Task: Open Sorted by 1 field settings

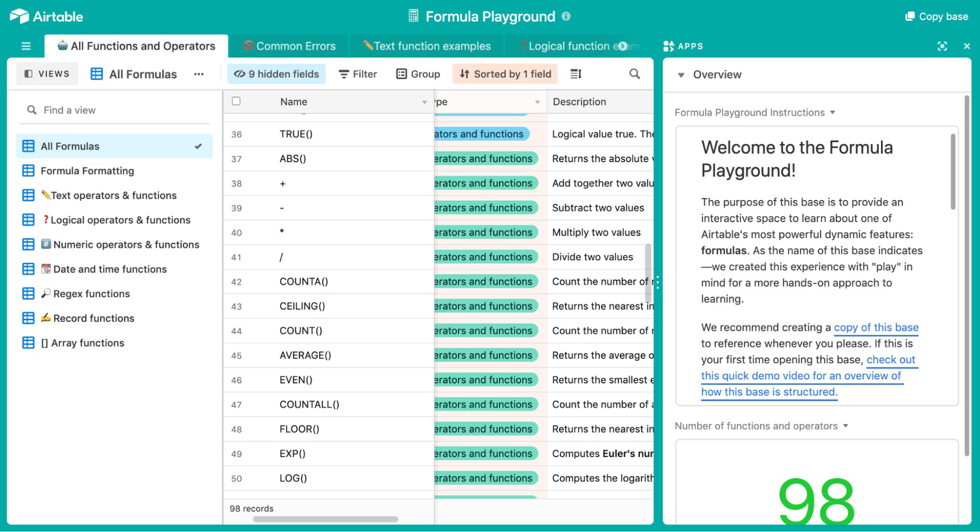Action: (x=505, y=74)
